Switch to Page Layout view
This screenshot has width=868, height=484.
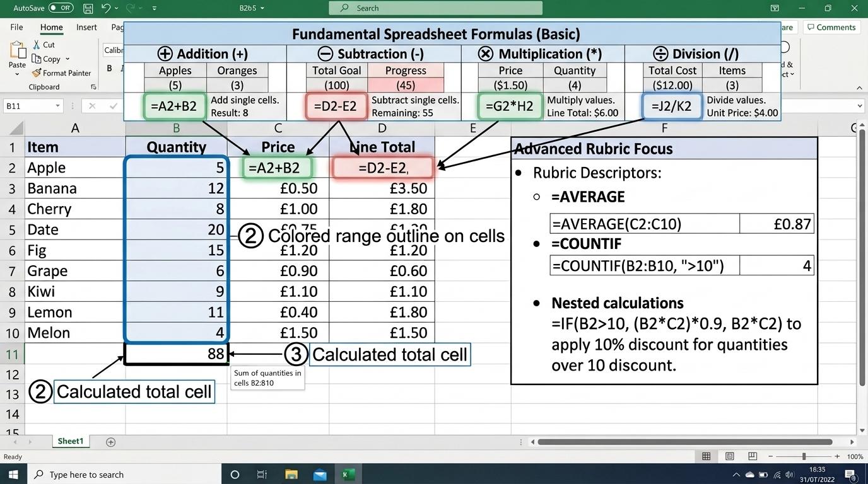730,456
